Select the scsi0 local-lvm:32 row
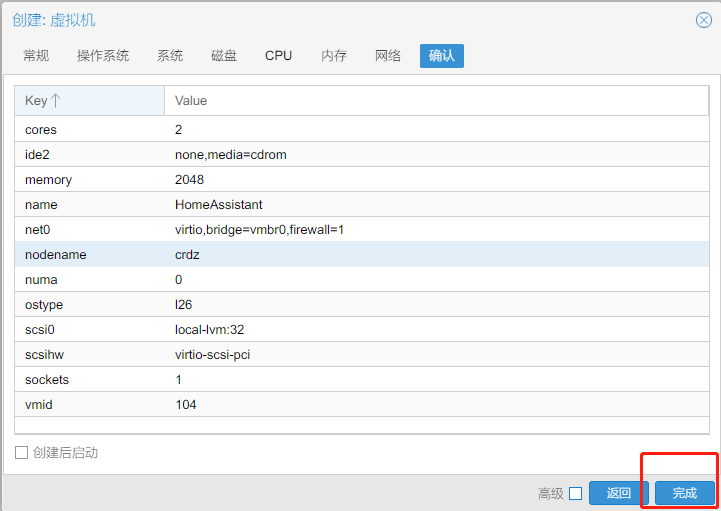The width and height of the screenshot is (721, 511). tap(360, 330)
